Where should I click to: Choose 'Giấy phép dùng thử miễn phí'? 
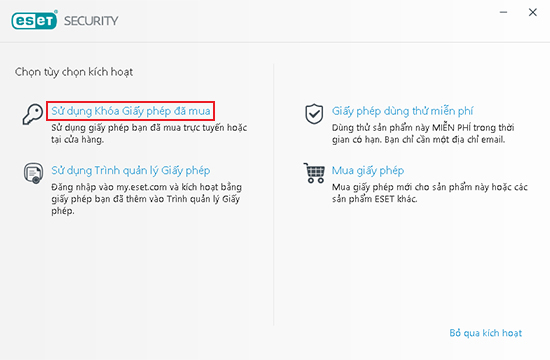pyautogui.click(x=402, y=111)
